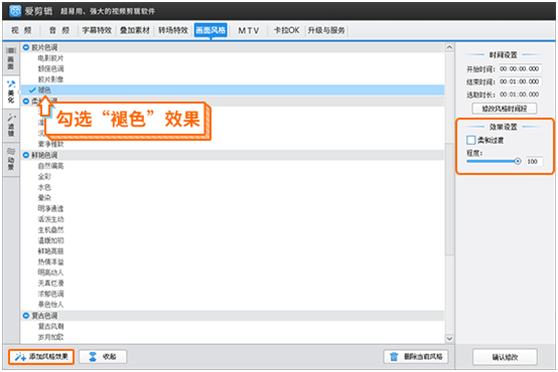Select the 叠染 style
Image resolution: width=558 pixels, height=372 pixels.
(x=44, y=198)
